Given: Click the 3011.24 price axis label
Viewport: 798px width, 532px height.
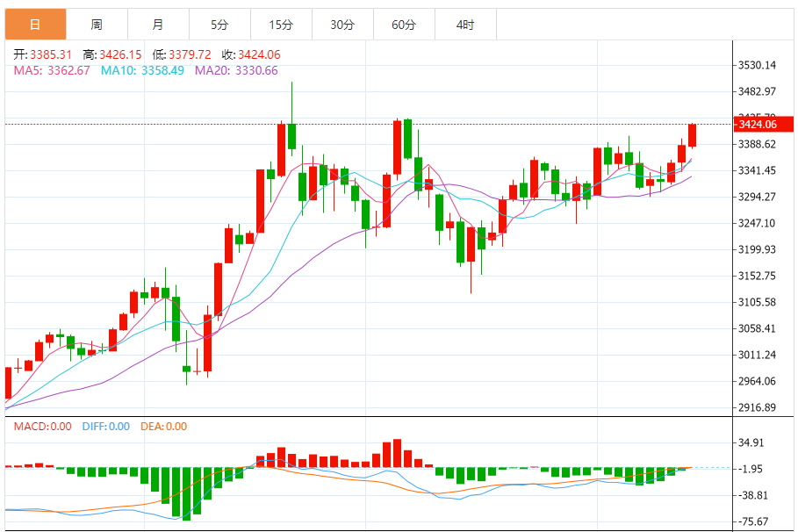Looking at the screenshot, I should pos(758,355).
